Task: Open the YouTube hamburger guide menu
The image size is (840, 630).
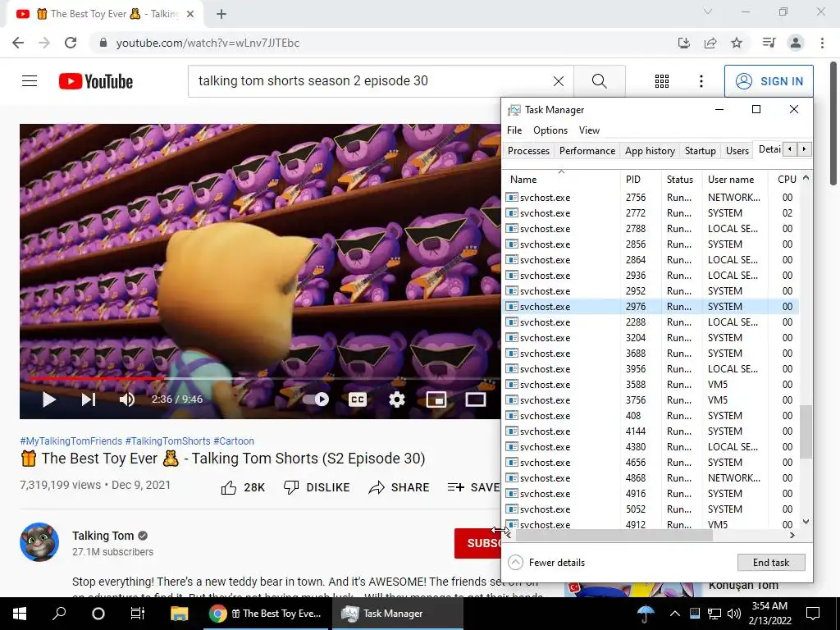Action: click(30, 81)
